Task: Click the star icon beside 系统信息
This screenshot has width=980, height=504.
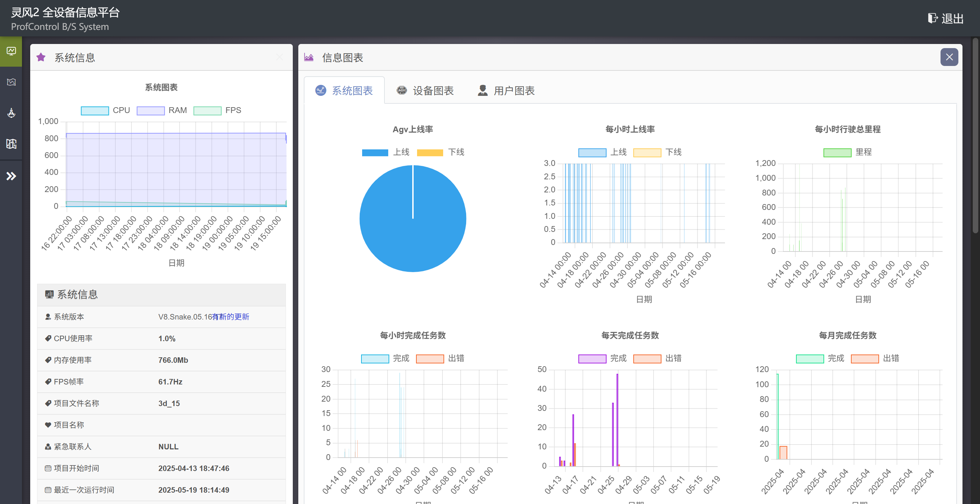Action: click(41, 57)
